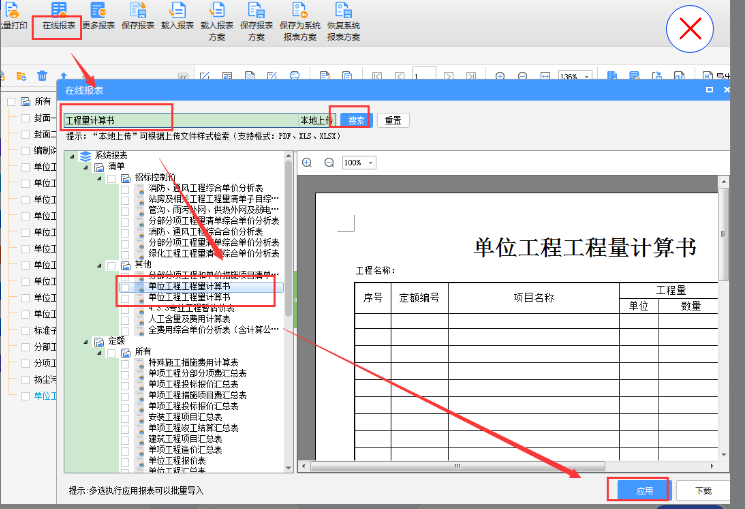Tick checkbox for 单位工程报价表

coord(125,462)
